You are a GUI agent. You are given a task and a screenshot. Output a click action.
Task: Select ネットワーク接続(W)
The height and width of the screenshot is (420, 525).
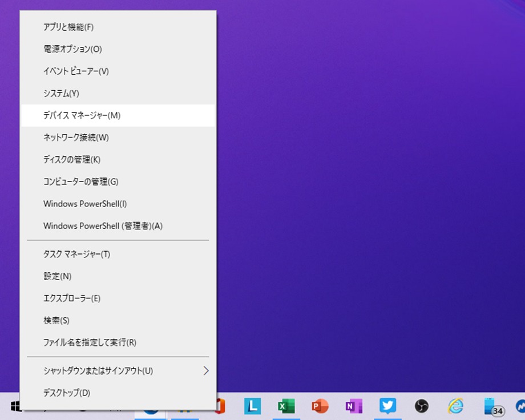[x=118, y=138]
